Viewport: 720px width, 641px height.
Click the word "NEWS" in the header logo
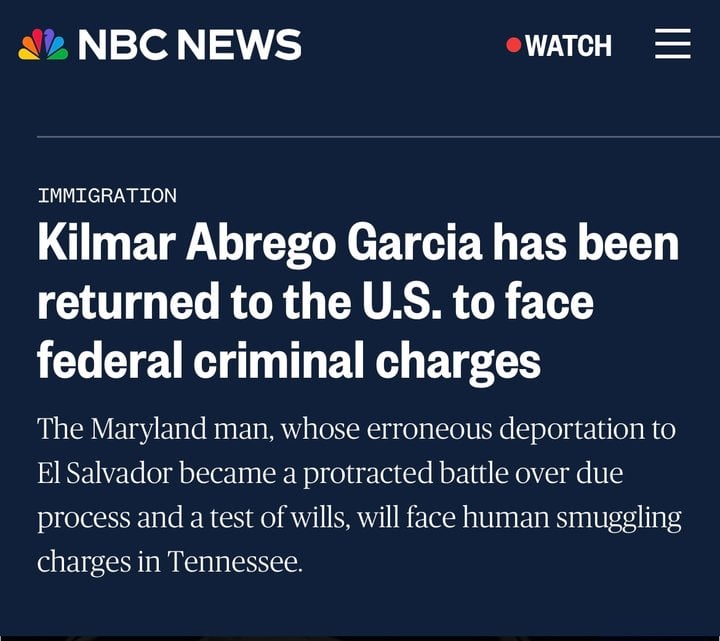pos(240,45)
